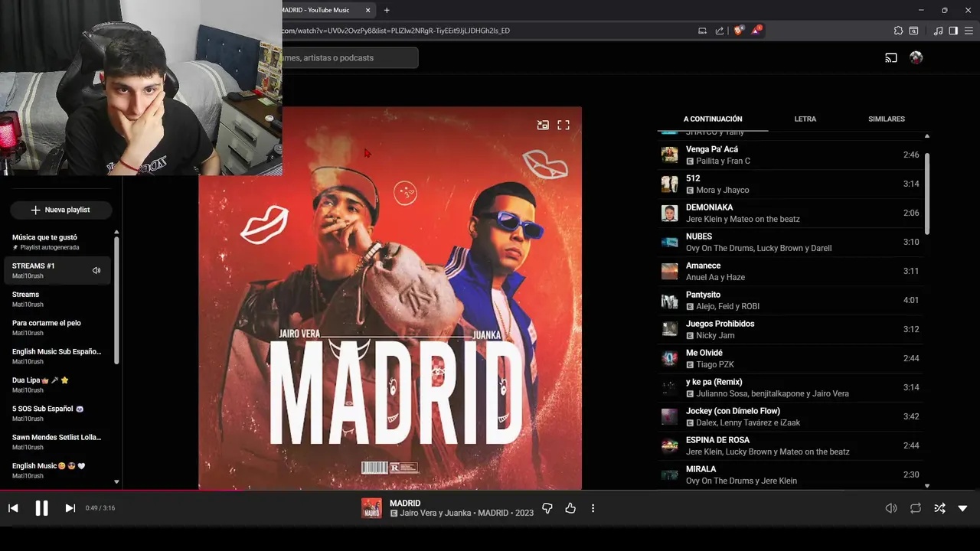Toggle repeat mode in player bar
The width and height of the screenshot is (980, 551).
[x=915, y=508]
